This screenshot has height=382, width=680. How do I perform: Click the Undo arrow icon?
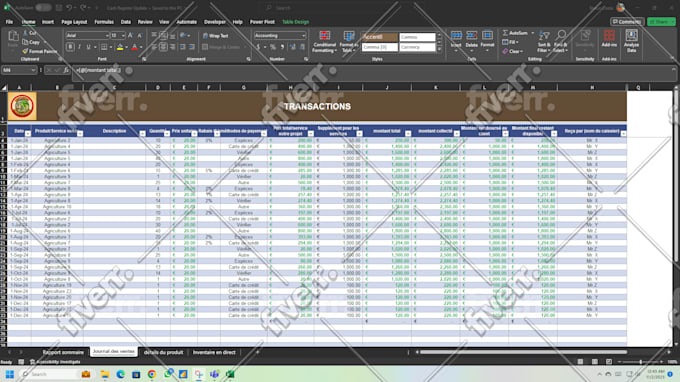tap(69, 8)
